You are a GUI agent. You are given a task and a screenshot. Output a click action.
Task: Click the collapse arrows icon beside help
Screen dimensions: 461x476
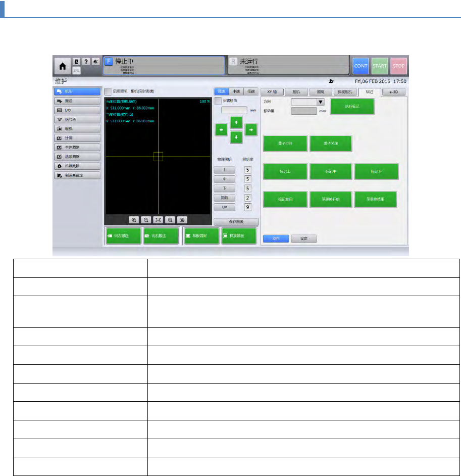click(95, 62)
